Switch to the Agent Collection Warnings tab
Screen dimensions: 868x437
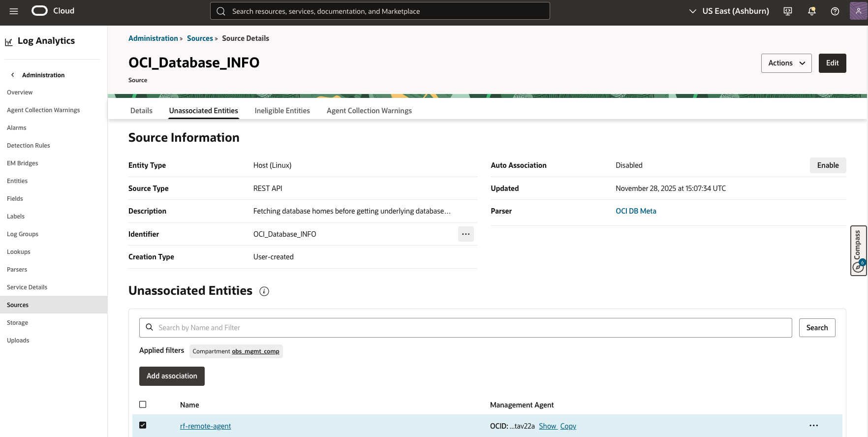tap(369, 111)
